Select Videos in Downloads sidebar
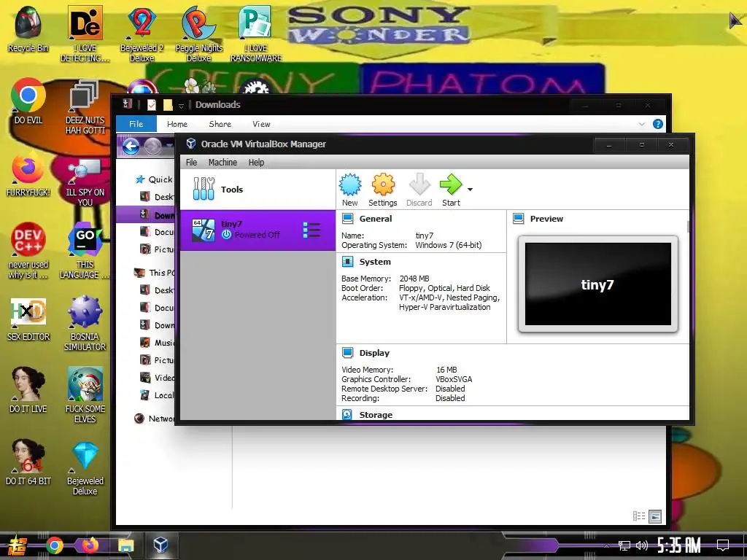The image size is (747, 560). click(x=158, y=378)
